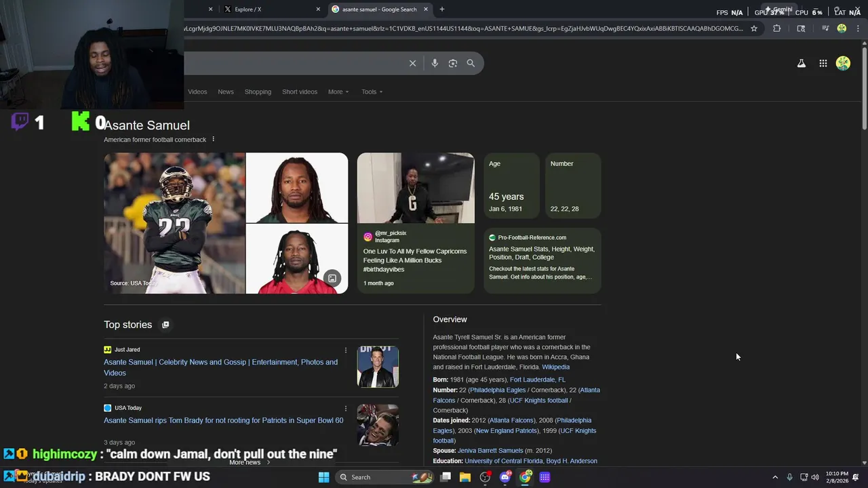Open the Google apps grid
This screenshot has height=488, width=868.
point(823,63)
